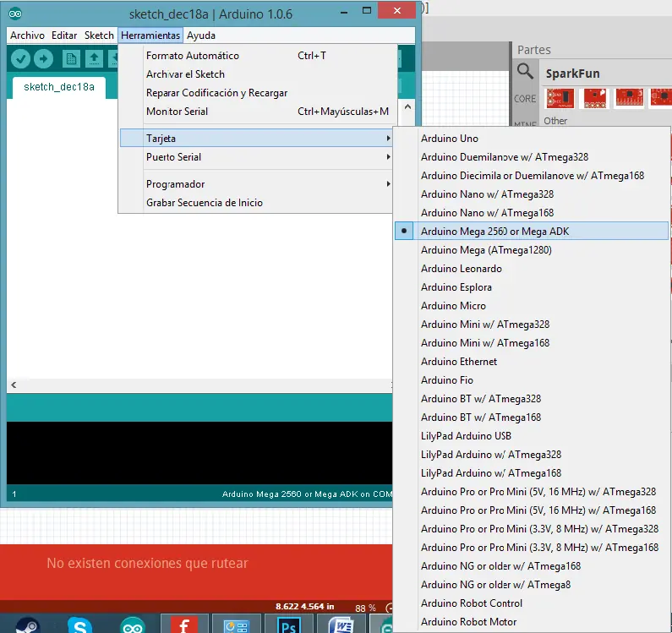Select Arduino Diecimila or Duemilanove w/ ATmega168
Screen dimensions: 672x633
pos(532,175)
